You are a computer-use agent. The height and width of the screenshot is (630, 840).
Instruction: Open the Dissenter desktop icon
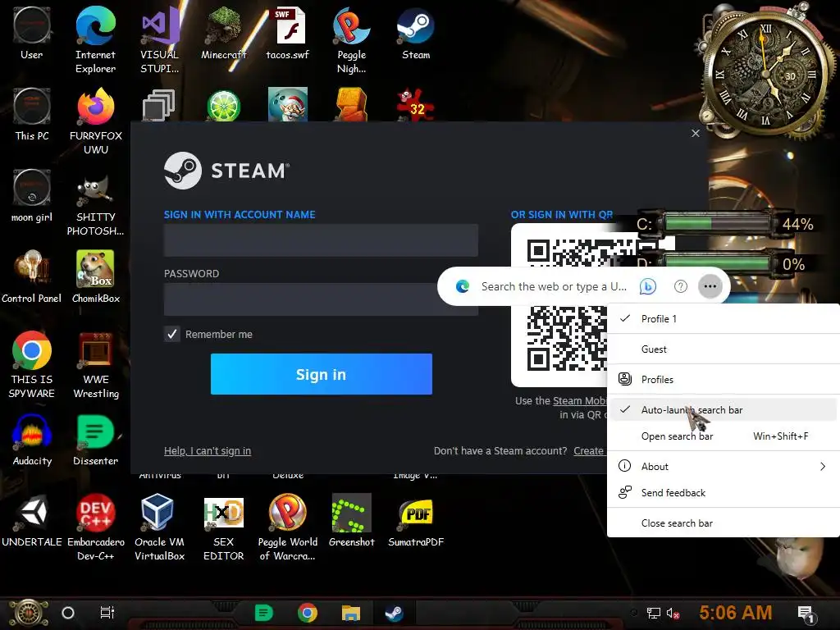tap(95, 440)
